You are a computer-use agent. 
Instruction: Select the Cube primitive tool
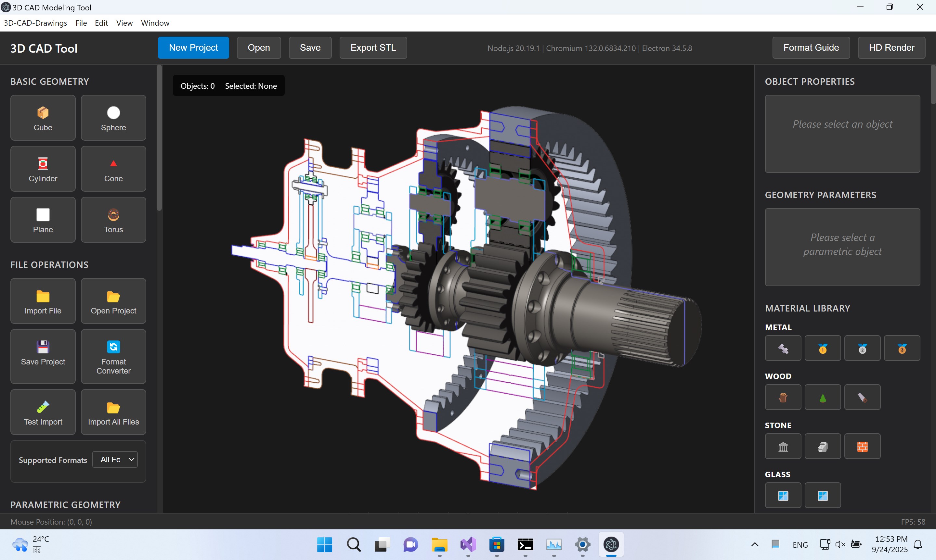[43, 117]
